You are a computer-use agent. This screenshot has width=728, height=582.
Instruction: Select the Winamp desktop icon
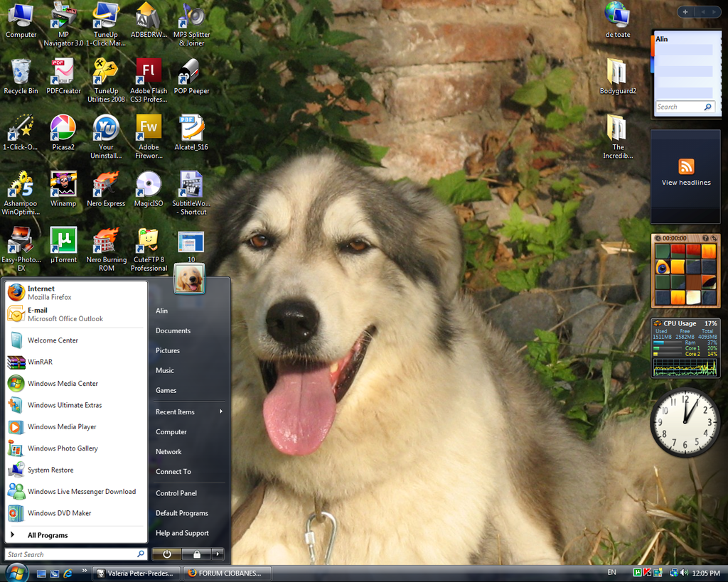(63, 189)
